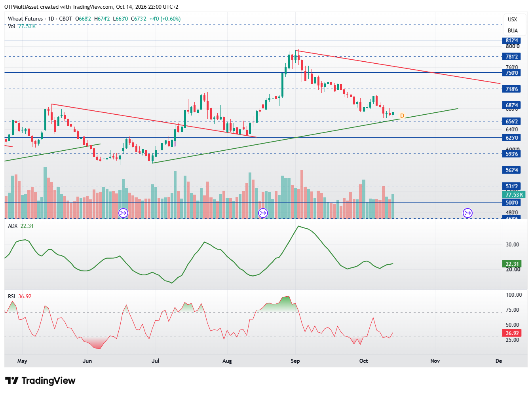Image resolution: width=532 pixels, height=394 pixels.
Task: Click the red 36.92 RSI axis tag
Action: [x=512, y=333]
